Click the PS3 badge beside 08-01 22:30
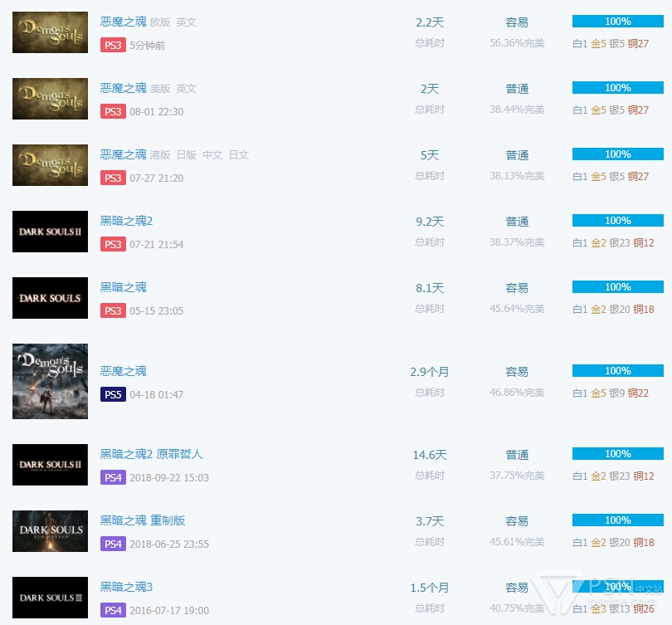The width and height of the screenshot is (672, 625). coord(113,111)
